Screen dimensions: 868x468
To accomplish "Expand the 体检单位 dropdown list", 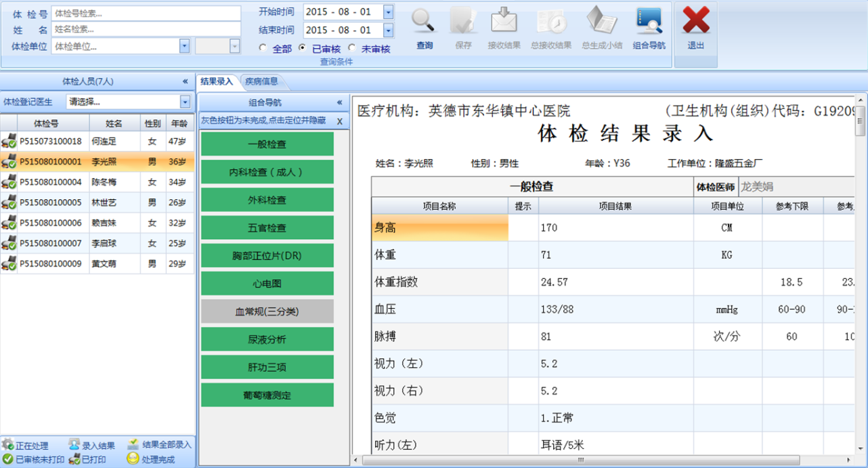I will pyautogui.click(x=184, y=46).
